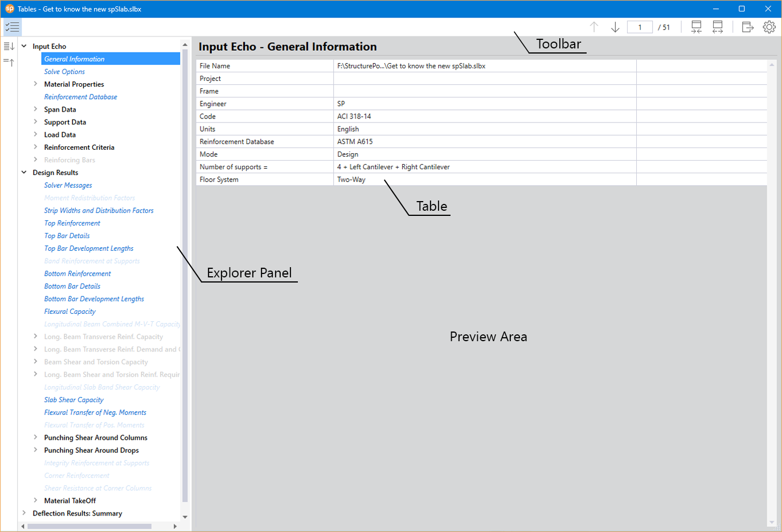782x532 pixels.
Task: Click the fit page height toolbar icon
Action: click(718, 27)
